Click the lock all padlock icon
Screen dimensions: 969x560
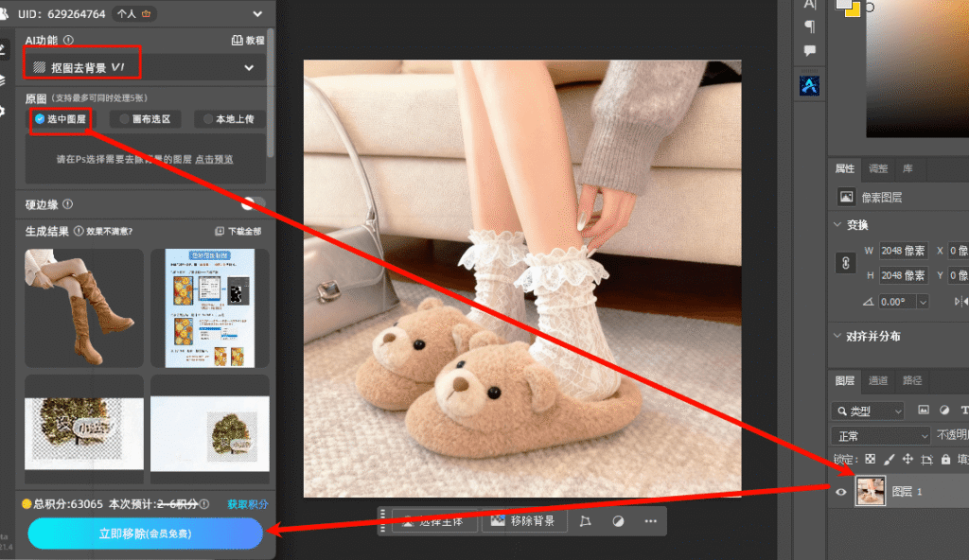pyautogui.click(x=946, y=459)
